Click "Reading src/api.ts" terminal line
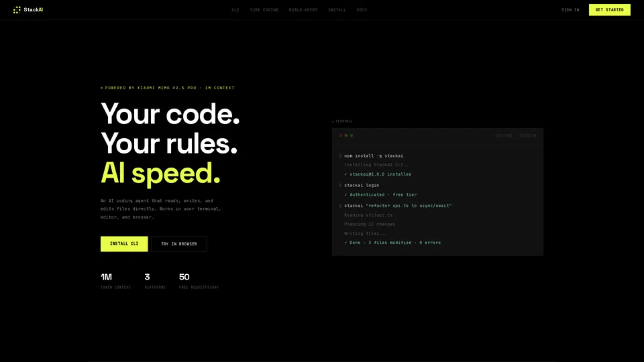The width and height of the screenshot is (644, 362). (x=368, y=215)
